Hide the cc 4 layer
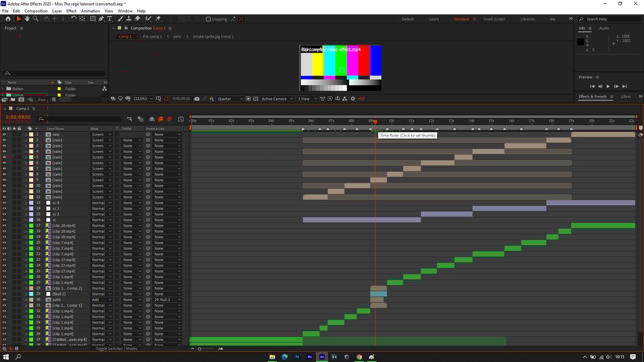This screenshot has width=644, height=362. (4, 203)
